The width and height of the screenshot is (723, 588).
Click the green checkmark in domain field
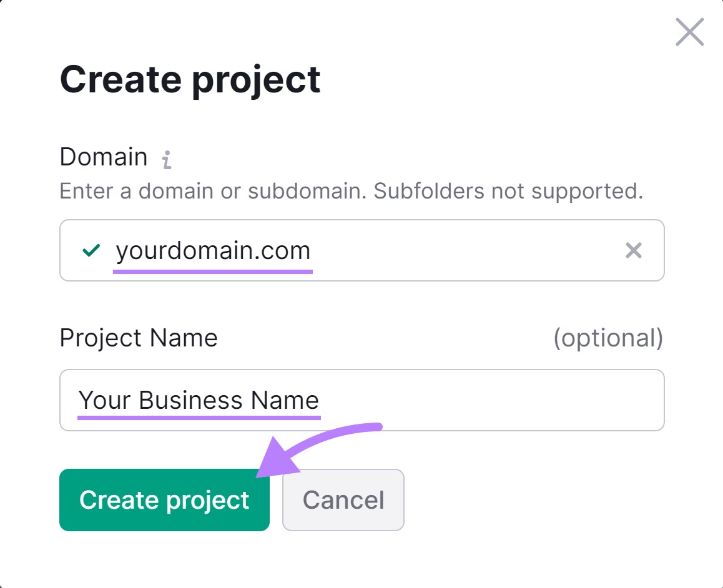pyautogui.click(x=91, y=250)
